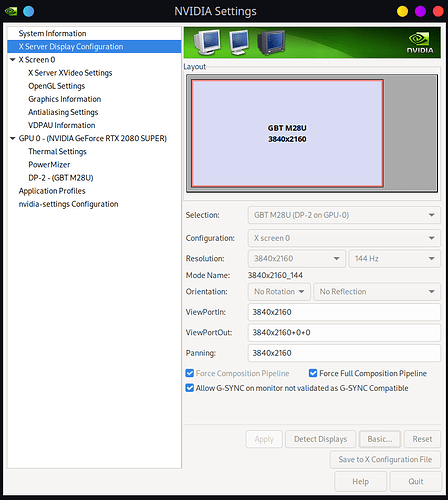
Task: Click the dark CRT monitor icon in banner
Action: pos(271,42)
